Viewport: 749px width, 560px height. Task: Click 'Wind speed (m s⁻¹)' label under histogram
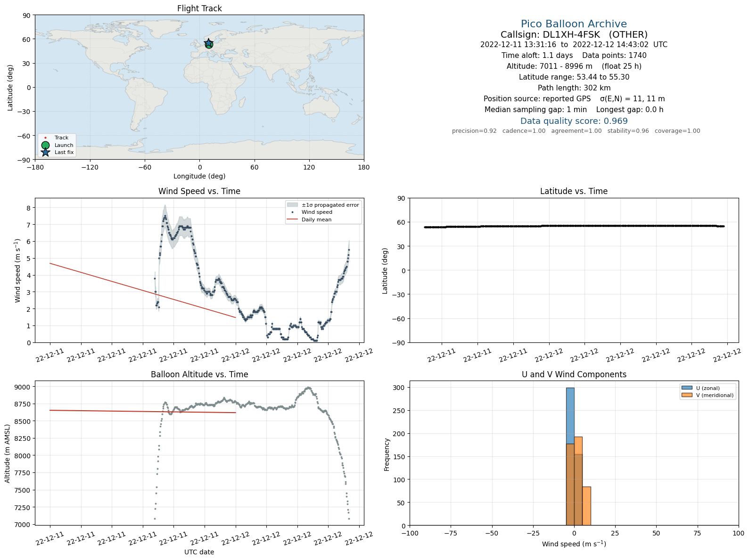tap(574, 544)
